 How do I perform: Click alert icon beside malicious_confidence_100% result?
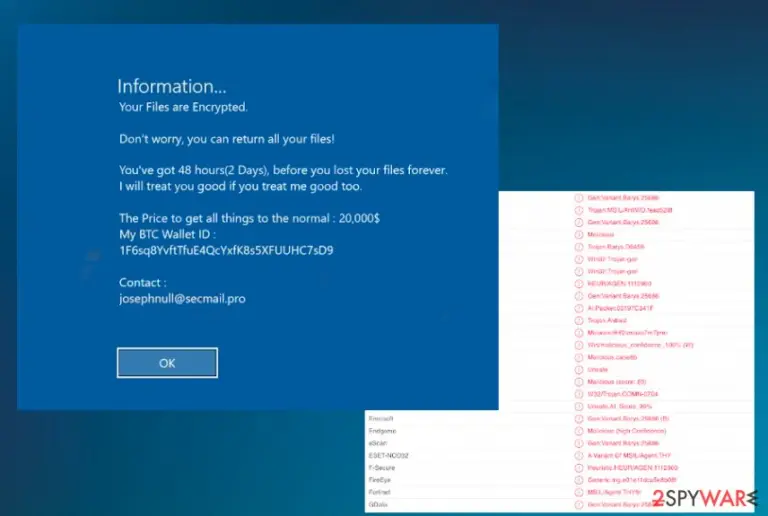tap(578, 345)
